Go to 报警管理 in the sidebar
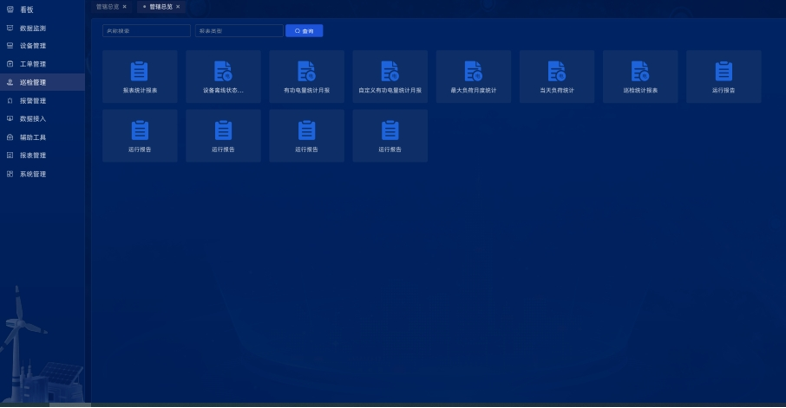Viewport: 786px width, 408px height. coord(33,101)
